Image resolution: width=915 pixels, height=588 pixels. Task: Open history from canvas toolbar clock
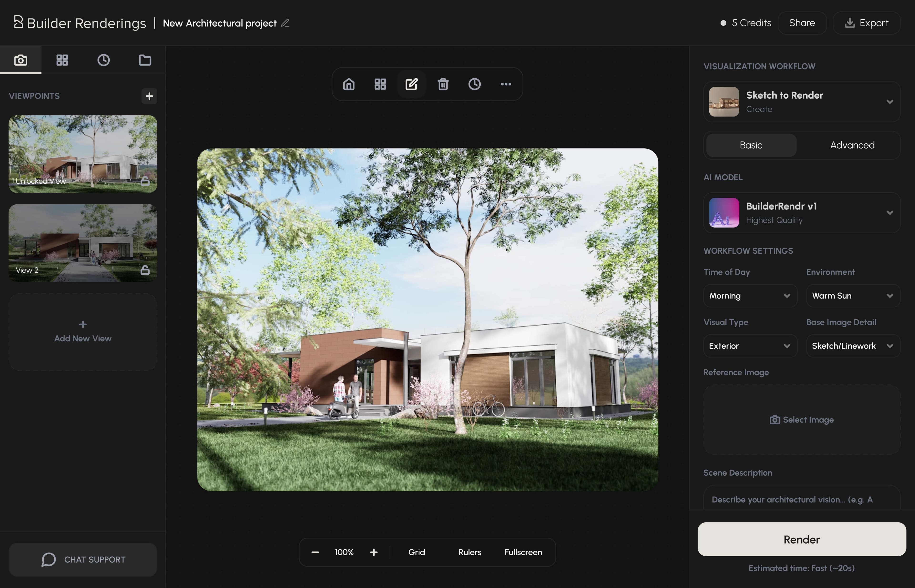(x=474, y=84)
